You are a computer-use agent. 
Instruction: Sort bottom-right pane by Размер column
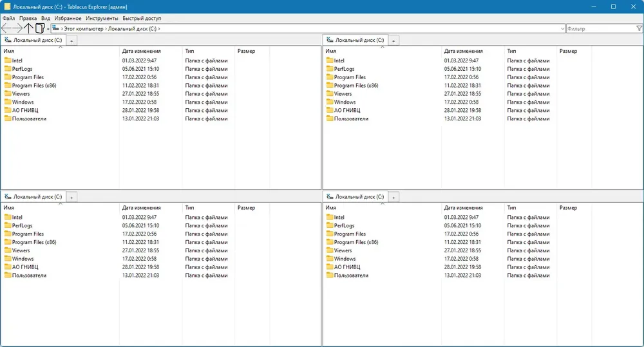574,208
